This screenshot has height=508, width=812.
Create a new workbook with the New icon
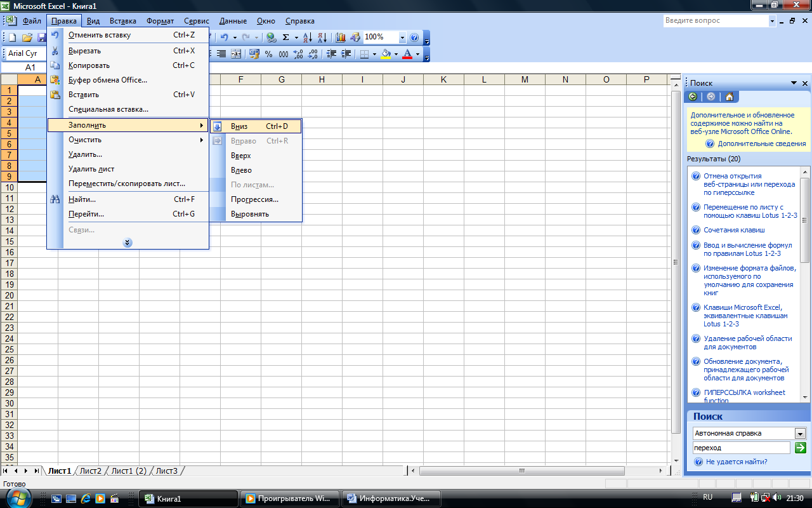tap(12, 37)
